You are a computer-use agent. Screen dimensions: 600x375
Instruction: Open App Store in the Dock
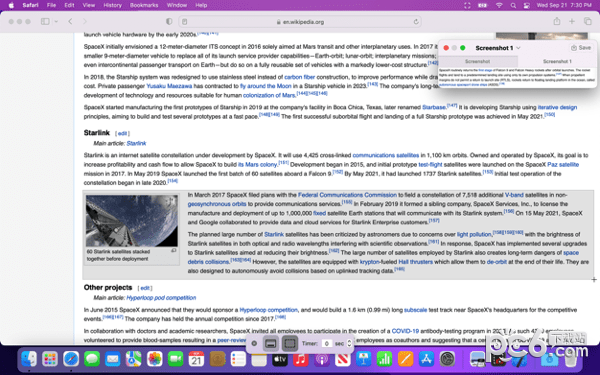426,359
